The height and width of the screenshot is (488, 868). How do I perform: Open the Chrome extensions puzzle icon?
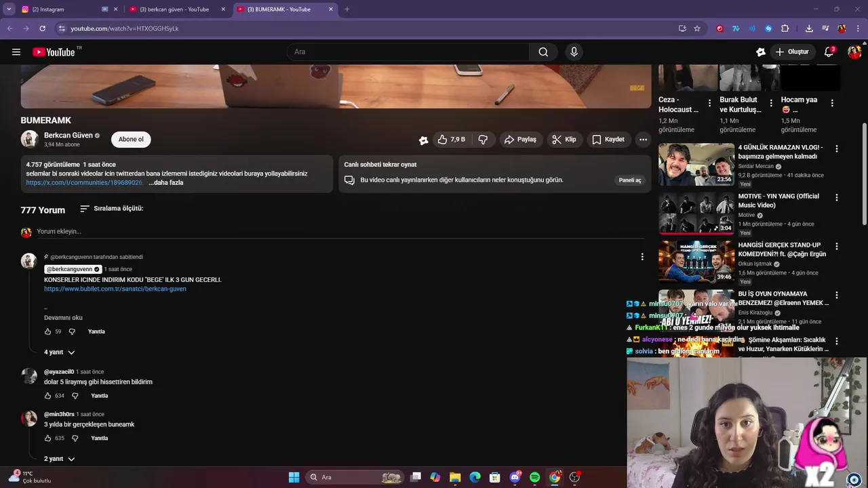(785, 28)
